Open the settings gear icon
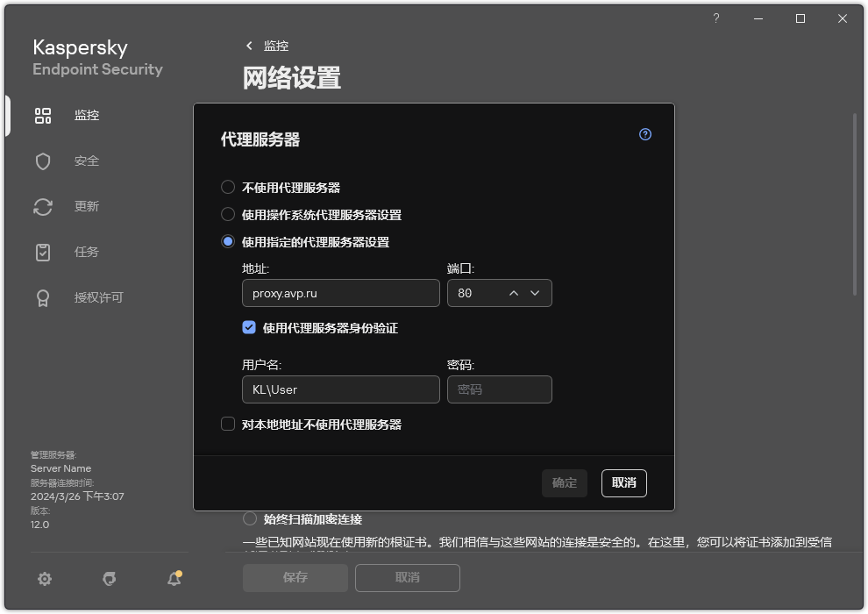 pyautogui.click(x=44, y=579)
